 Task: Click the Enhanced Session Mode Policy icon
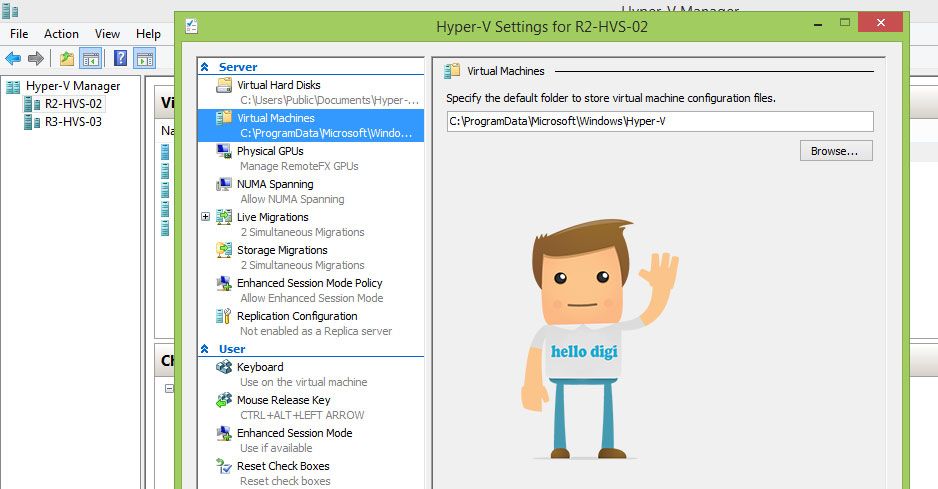pyautogui.click(x=224, y=283)
